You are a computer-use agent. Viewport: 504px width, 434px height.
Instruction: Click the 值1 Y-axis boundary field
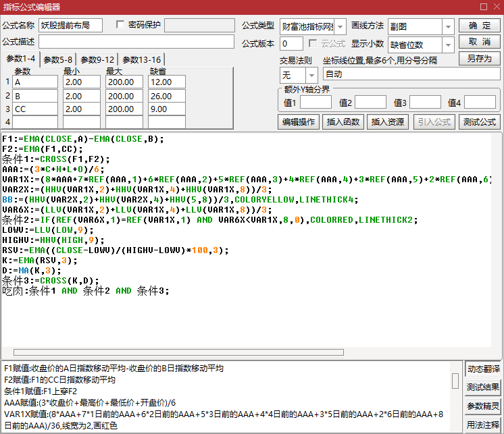click(x=316, y=103)
